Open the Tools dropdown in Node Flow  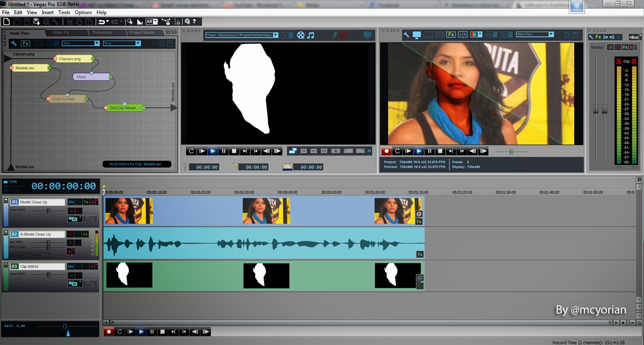tap(121, 43)
